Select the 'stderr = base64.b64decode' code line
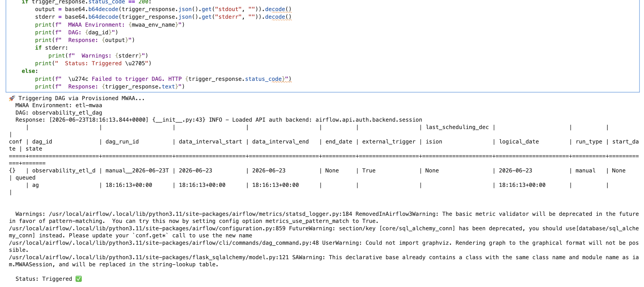644x287 pixels. coord(163,17)
